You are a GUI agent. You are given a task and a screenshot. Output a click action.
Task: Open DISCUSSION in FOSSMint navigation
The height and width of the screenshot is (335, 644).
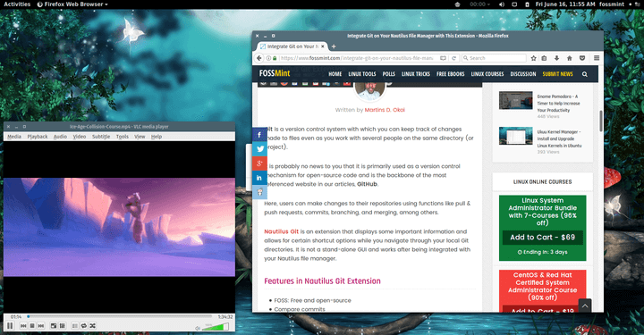[x=523, y=74]
